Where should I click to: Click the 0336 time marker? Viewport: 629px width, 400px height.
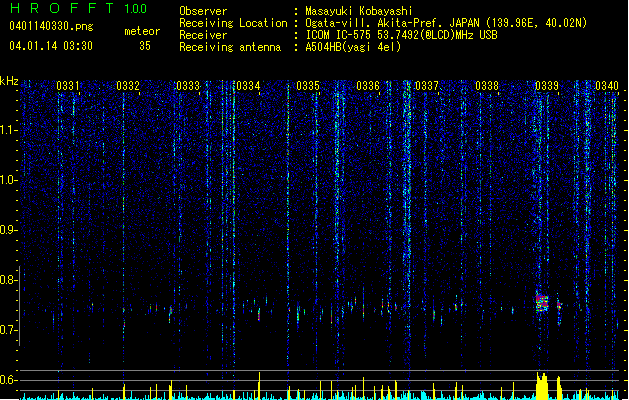tap(368, 86)
